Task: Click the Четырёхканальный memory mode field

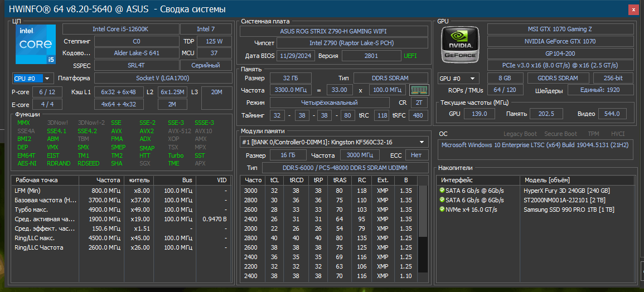Action: point(330,103)
